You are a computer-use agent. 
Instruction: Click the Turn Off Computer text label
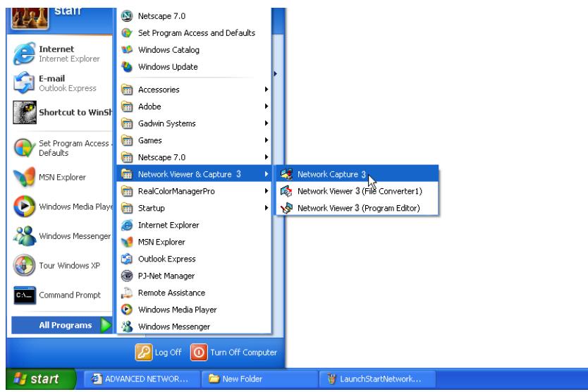(244, 353)
